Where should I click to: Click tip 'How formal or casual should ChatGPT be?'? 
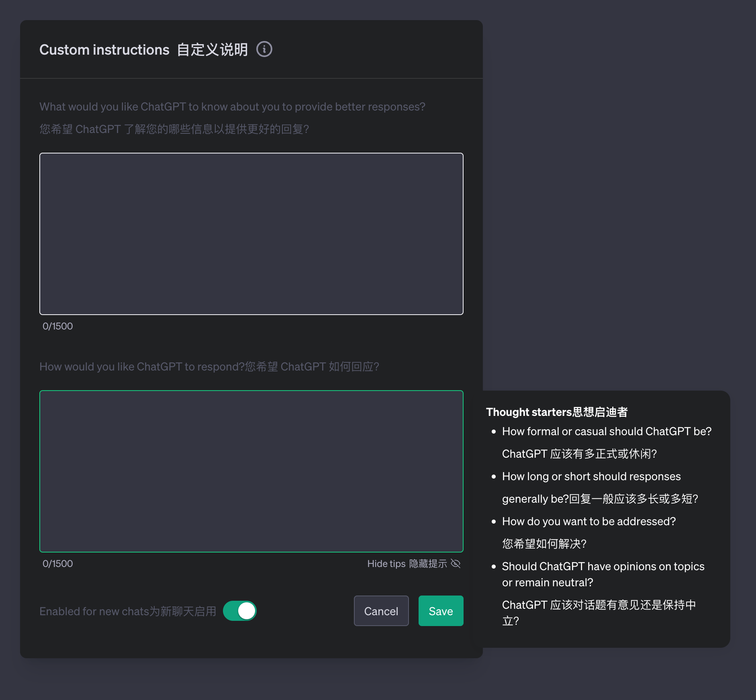[x=607, y=432]
